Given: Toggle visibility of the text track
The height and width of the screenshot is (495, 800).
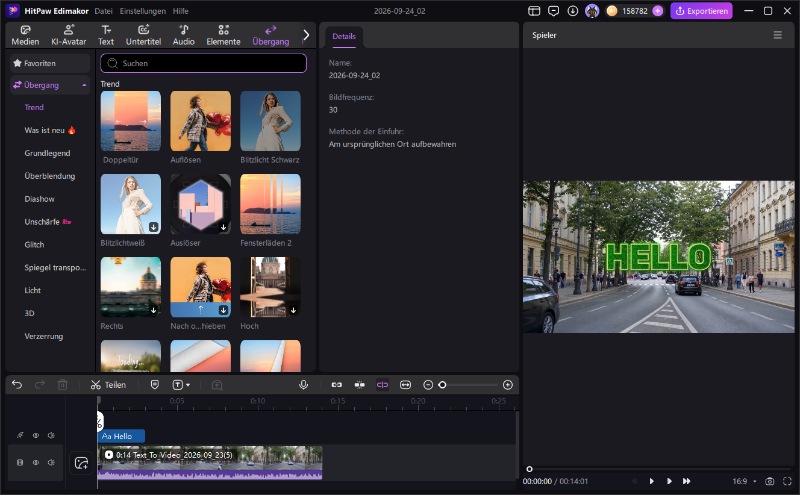Looking at the screenshot, I should 36,435.
